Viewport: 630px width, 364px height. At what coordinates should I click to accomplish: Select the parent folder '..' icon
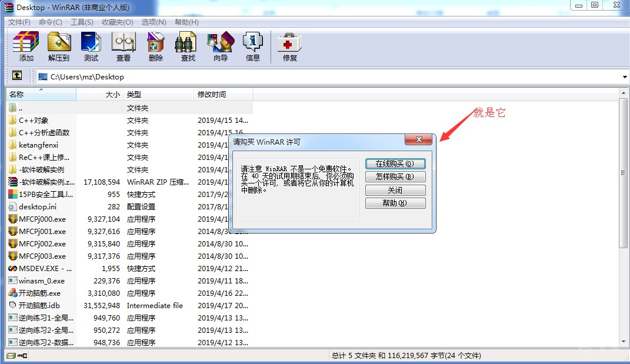[x=13, y=108]
